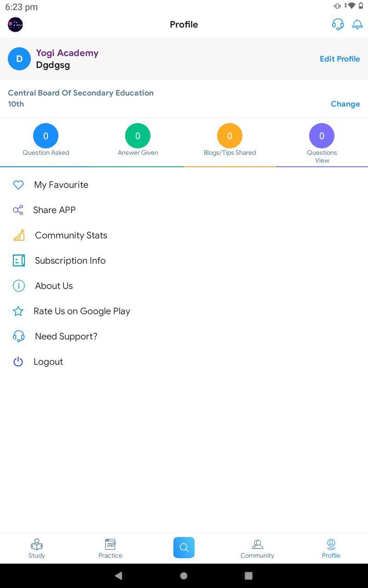
Task: Tap the star icon for Rate Us
Action: [18, 311]
